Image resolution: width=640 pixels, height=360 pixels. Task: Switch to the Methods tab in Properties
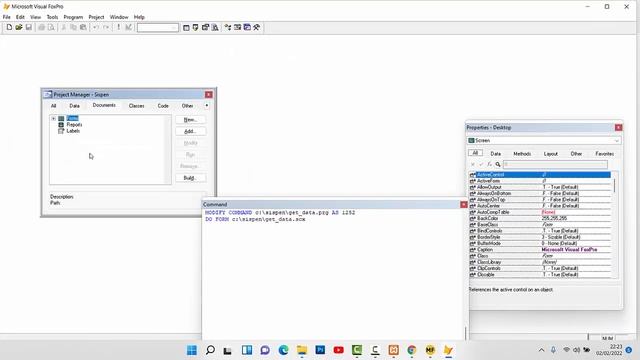point(522,154)
